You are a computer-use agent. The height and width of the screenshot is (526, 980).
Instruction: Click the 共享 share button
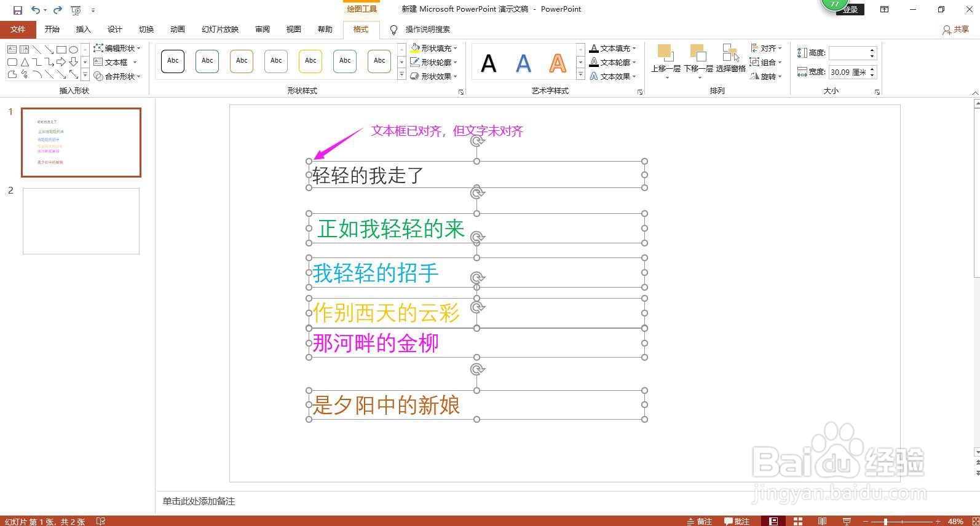[x=955, y=29]
